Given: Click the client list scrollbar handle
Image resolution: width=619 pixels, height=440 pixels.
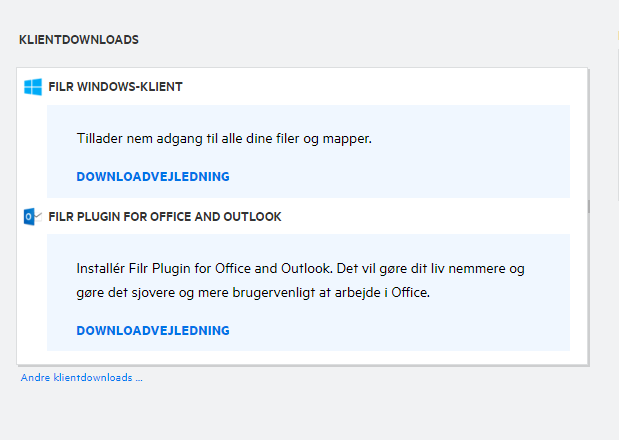Looking at the screenshot, I should [x=588, y=205].
